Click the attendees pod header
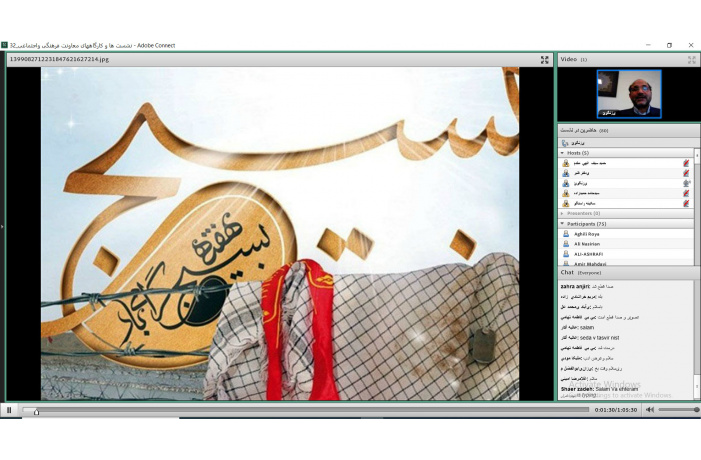Image resolution: width=701 pixels, height=460 pixels. [628, 131]
